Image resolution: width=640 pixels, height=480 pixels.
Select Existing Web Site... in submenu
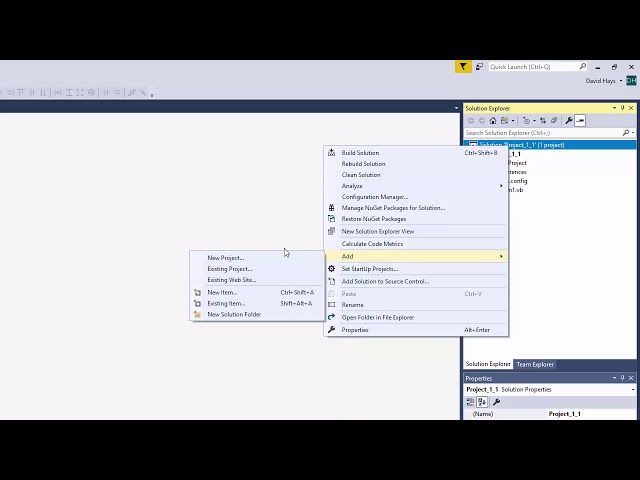click(x=257, y=280)
